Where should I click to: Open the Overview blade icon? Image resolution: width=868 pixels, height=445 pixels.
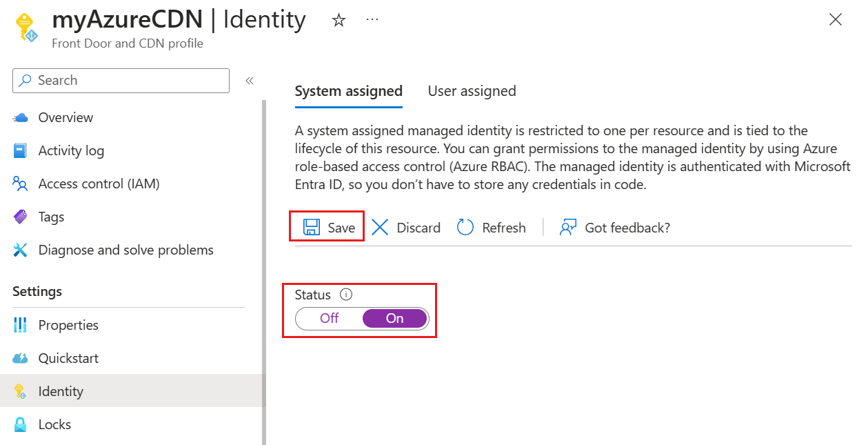coord(21,117)
